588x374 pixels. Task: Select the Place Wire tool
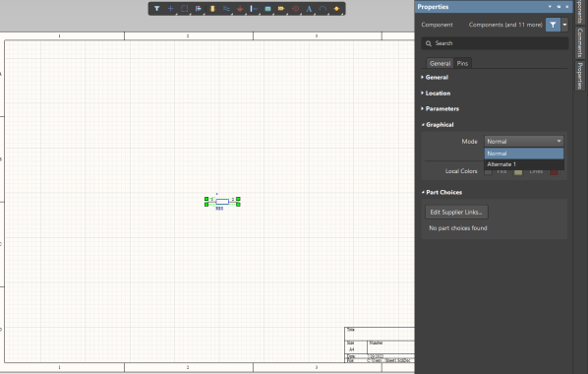point(226,9)
